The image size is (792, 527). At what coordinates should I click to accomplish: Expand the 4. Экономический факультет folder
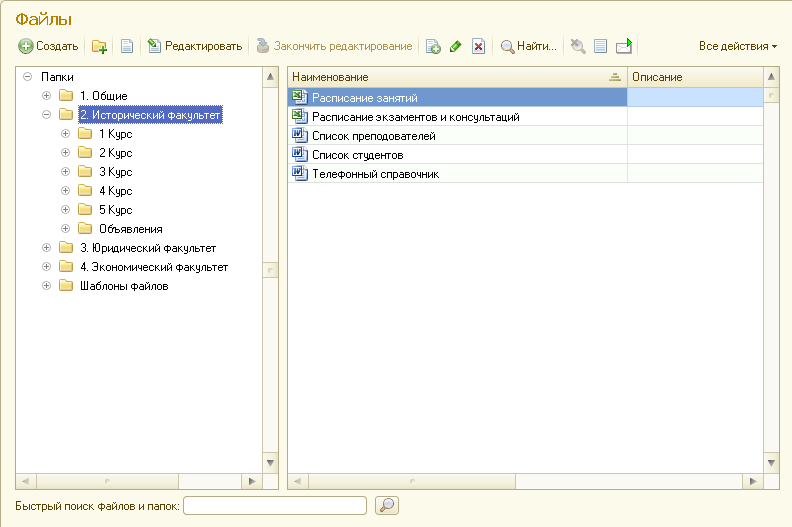tap(46, 267)
